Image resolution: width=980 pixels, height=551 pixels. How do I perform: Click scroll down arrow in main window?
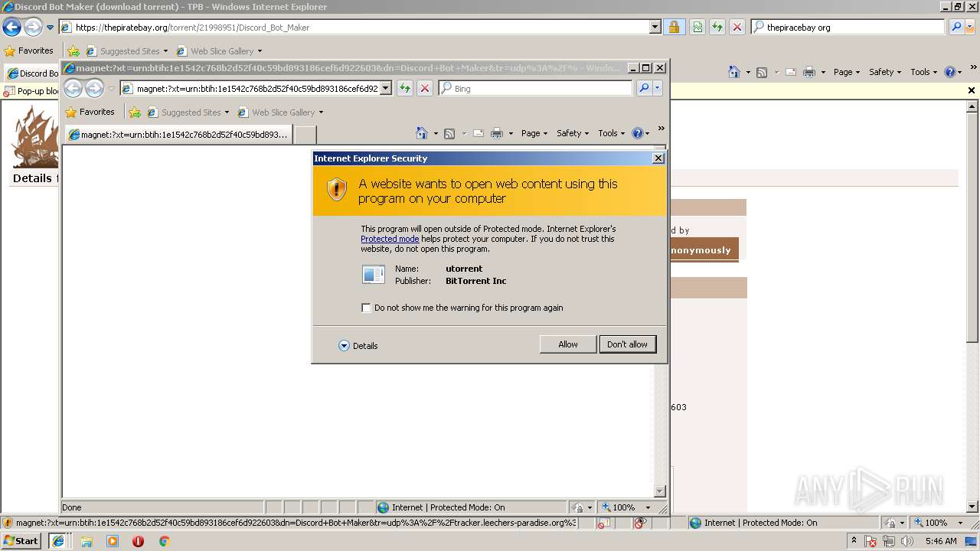pos(972,507)
